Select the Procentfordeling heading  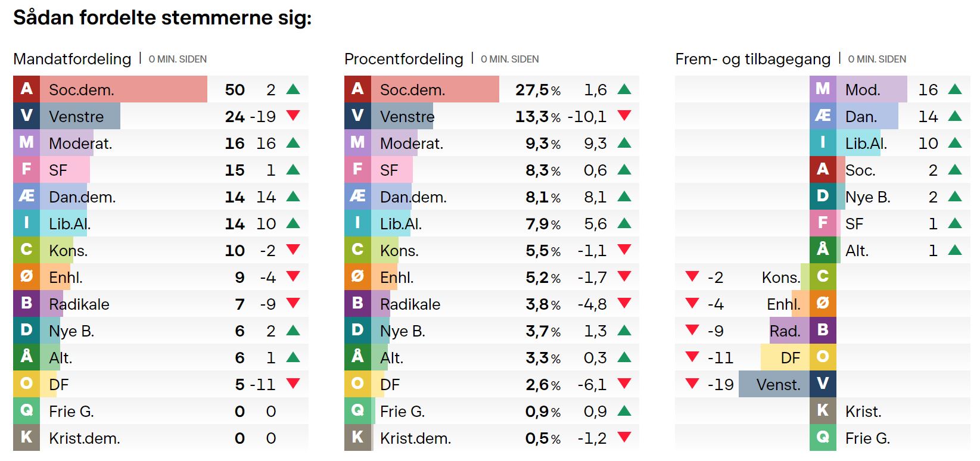coord(403,59)
